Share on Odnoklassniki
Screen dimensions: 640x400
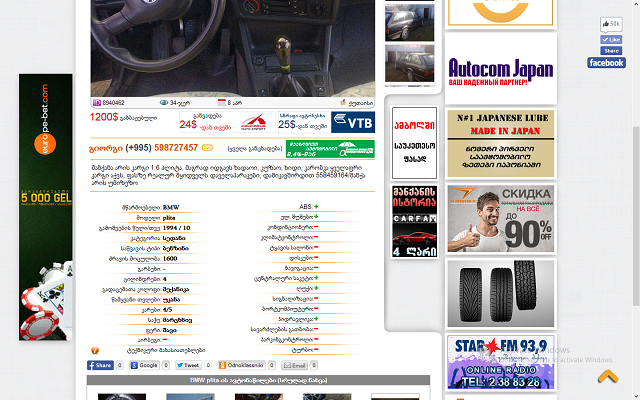[x=242, y=365]
